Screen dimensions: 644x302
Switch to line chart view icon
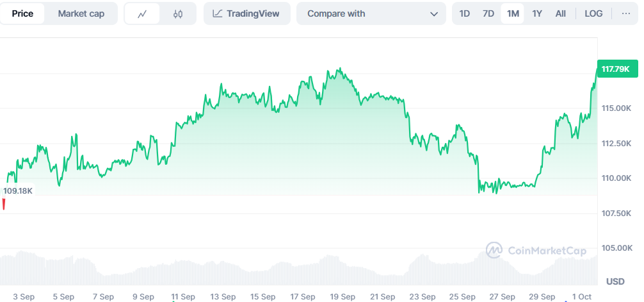pos(142,13)
